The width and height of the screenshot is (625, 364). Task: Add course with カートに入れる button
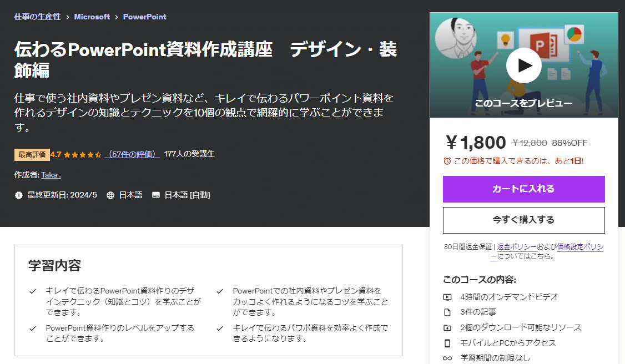click(x=524, y=189)
